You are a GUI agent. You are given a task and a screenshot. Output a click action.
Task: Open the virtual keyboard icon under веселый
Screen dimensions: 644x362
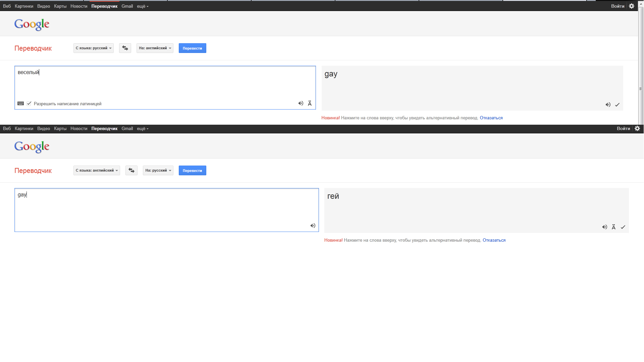(20, 104)
